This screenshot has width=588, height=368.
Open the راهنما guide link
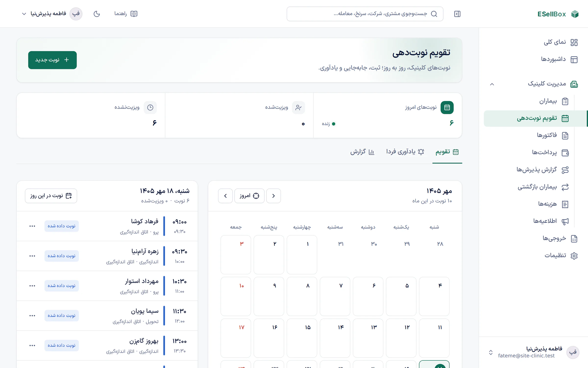126,14
